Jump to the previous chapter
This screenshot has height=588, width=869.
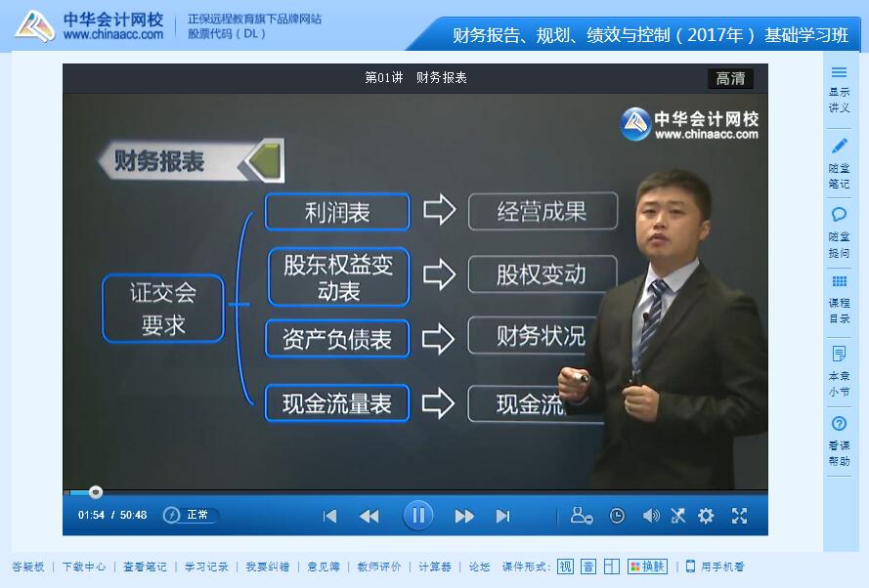click(329, 516)
